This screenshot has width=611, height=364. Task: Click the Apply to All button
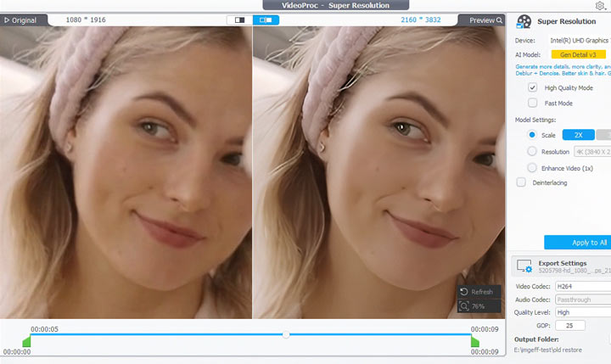(578, 243)
